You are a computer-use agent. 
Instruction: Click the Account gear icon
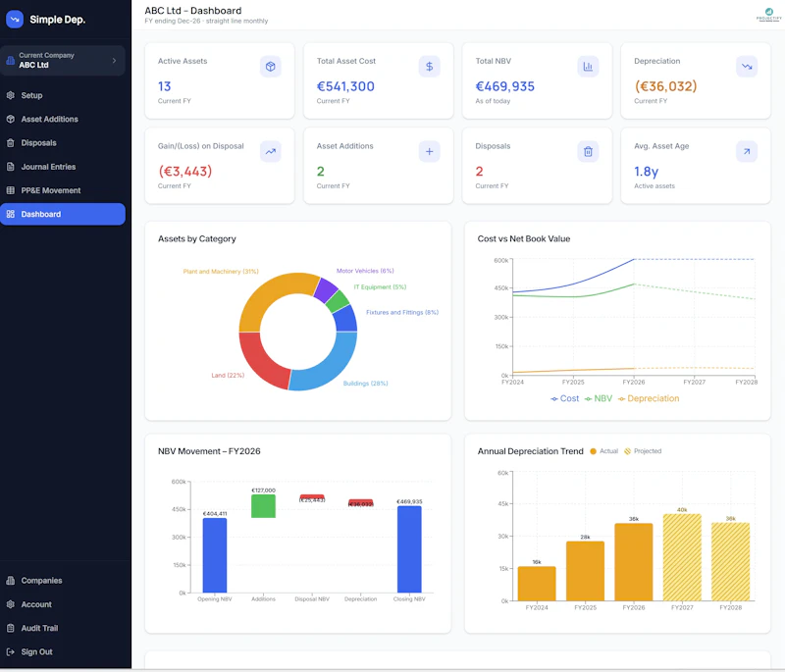coord(11,604)
